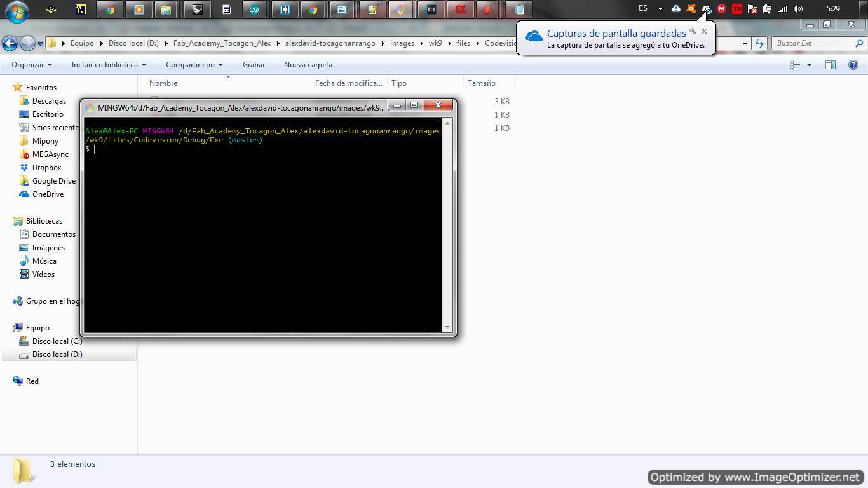
Task: Open 'Incluir en biblioteca' menu
Action: click(109, 65)
